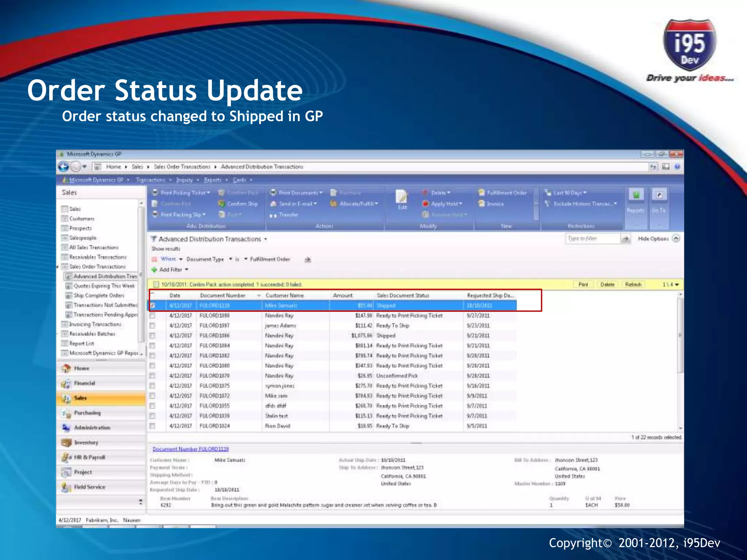747x560 pixels.
Task: Click the Transfer action icon
Action: click(273, 215)
